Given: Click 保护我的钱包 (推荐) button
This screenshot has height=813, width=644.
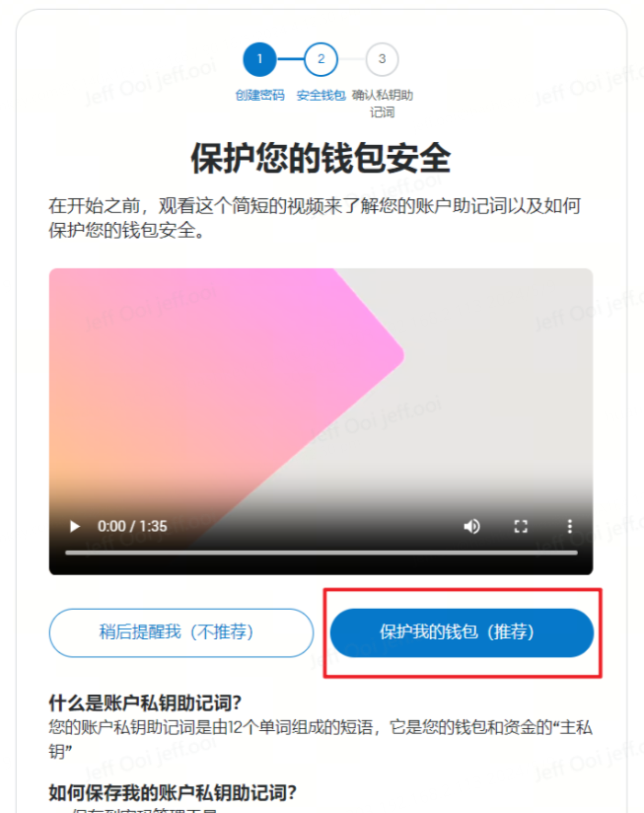Looking at the screenshot, I should (462, 632).
